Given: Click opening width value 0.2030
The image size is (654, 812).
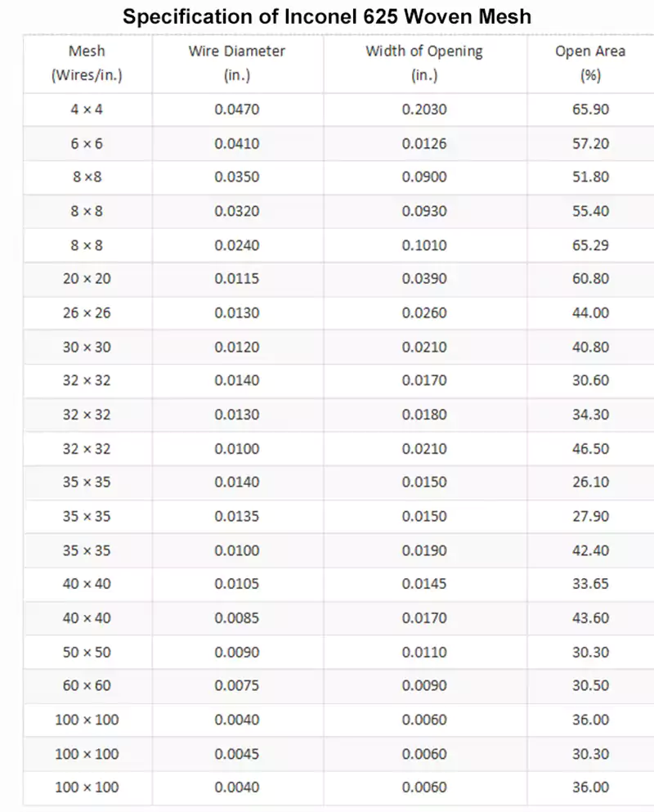Looking at the screenshot, I should 424,110.
